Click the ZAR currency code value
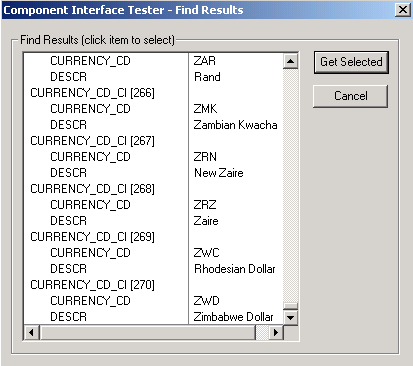This screenshot has height=366, width=413. [205, 61]
